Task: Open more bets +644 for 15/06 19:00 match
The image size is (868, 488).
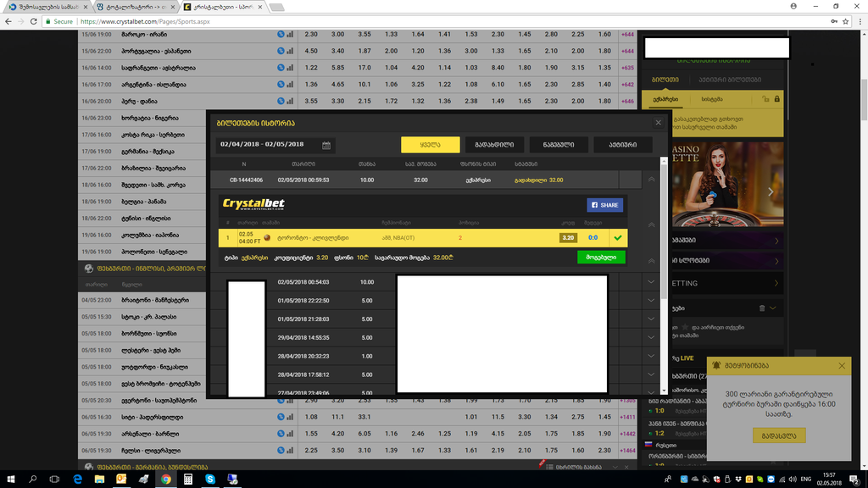Action: point(628,34)
